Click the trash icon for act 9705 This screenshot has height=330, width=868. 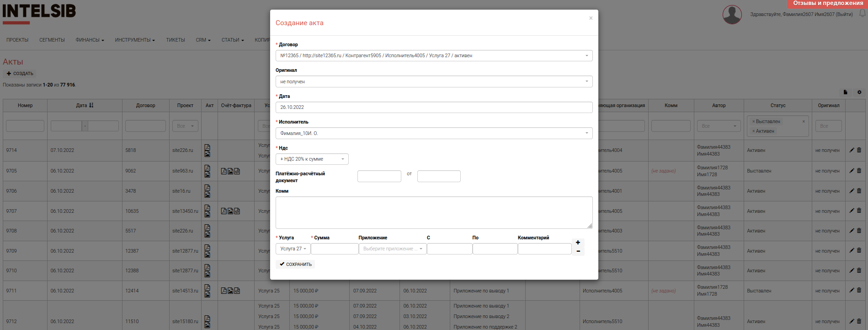(859, 171)
